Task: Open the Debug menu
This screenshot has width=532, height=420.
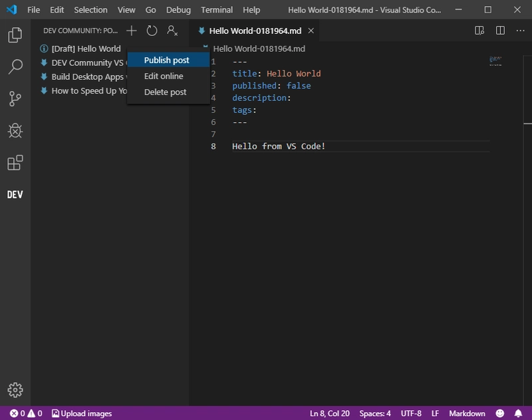Action: click(178, 10)
